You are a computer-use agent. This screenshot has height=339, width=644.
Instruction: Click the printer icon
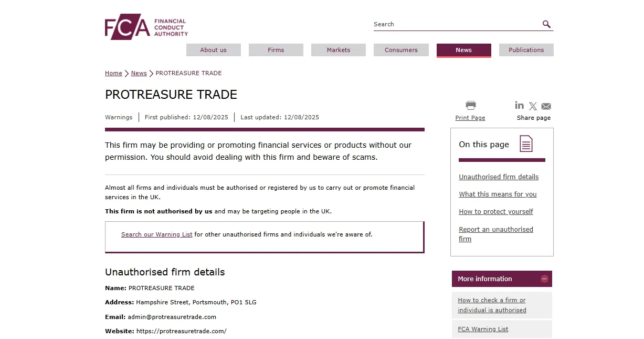click(471, 105)
